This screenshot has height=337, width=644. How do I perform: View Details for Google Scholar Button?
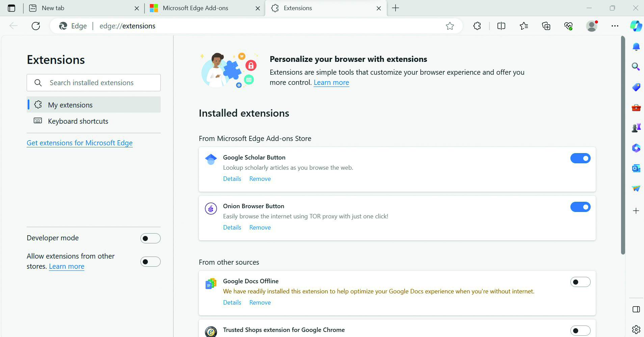[232, 179]
